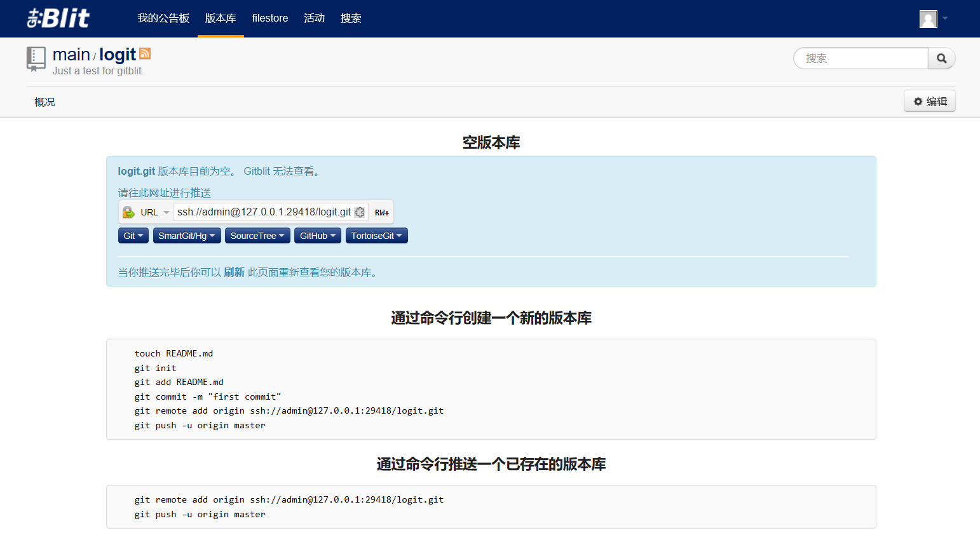Open the 版本库 menu item
The image size is (980, 542).
tap(220, 18)
